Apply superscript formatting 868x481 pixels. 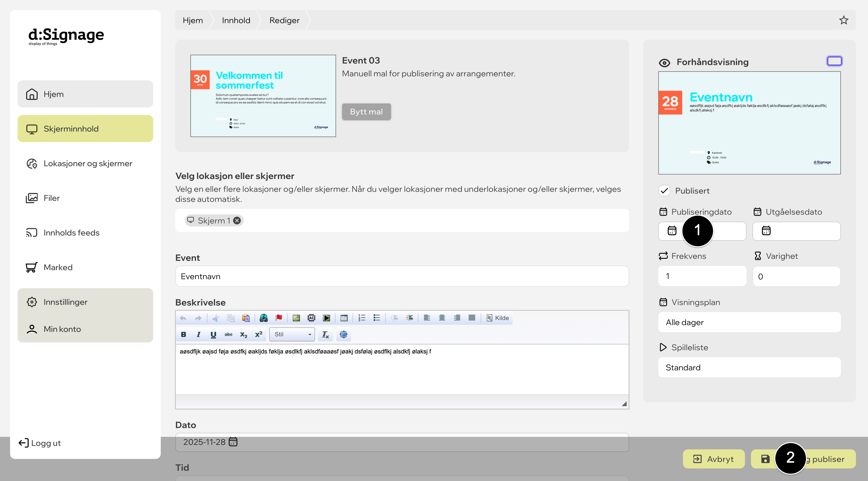(x=258, y=334)
